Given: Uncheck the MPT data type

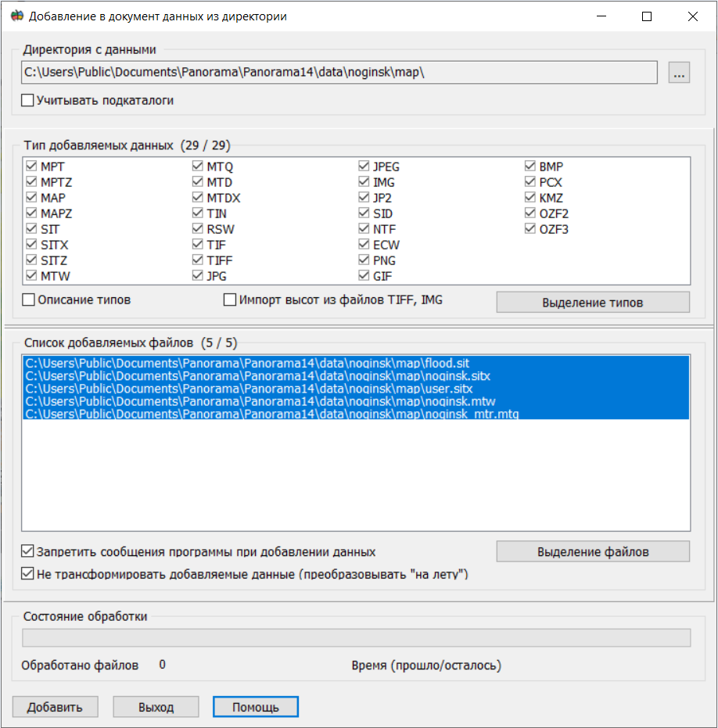Looking at the screenshot, I should click(x=32, y=167).
